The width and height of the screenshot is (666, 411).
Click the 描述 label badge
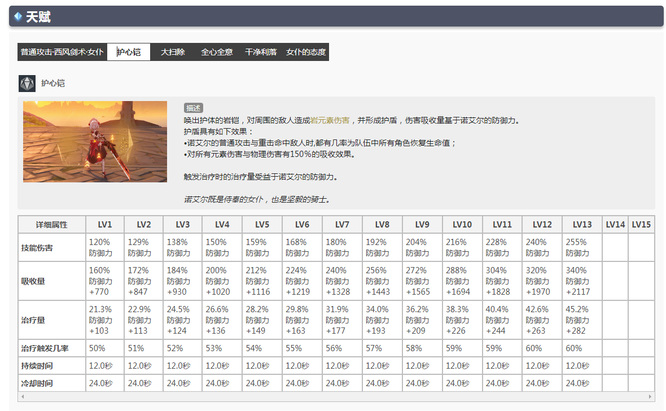[193, 108]
